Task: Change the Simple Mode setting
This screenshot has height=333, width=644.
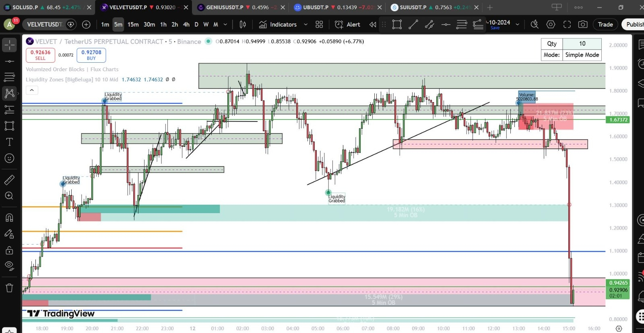Action: point(582,55)
